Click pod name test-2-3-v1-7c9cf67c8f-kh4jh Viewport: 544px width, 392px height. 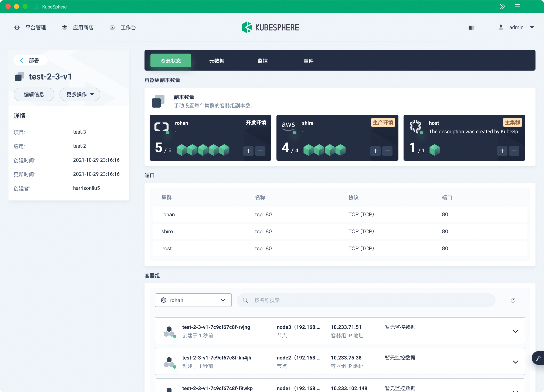(x=217, y=357)
